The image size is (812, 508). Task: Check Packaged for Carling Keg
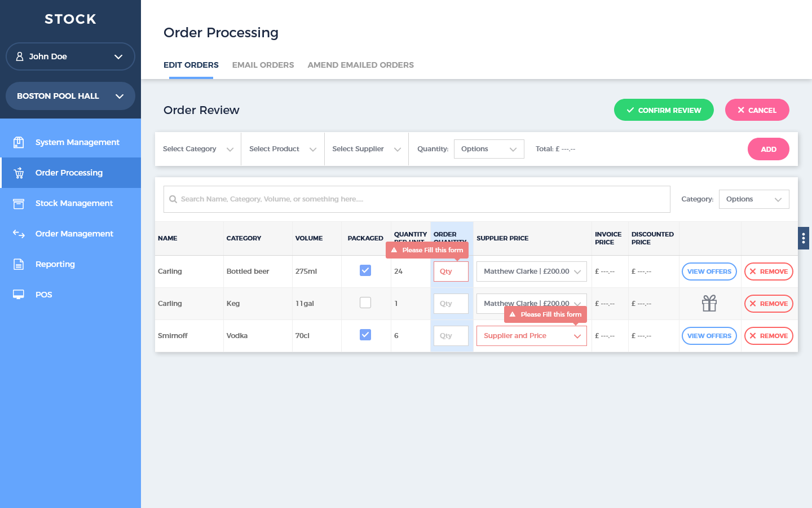(x=365, y=303)
